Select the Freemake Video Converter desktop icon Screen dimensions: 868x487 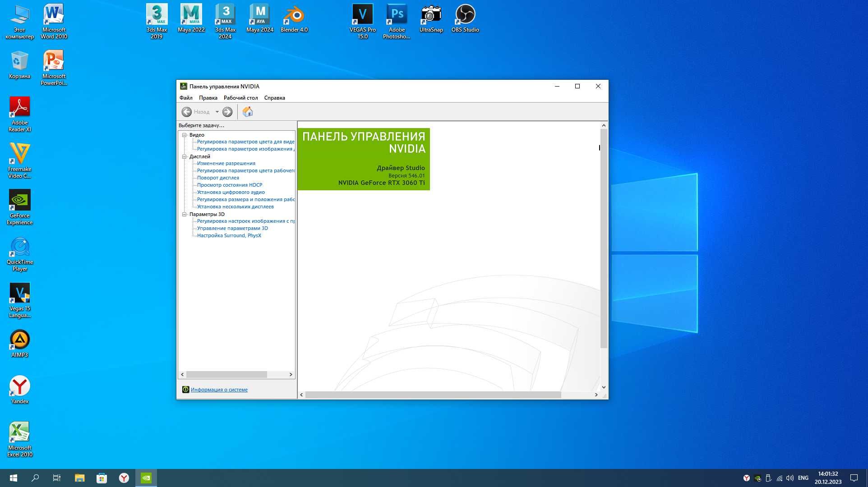19,161
